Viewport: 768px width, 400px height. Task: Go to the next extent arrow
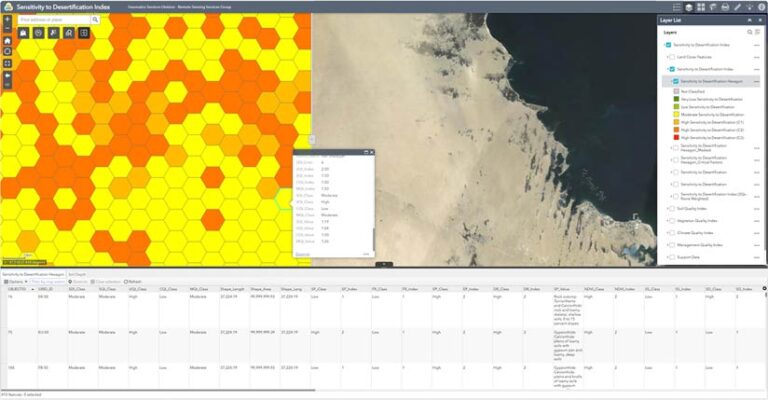click(7, 84)
